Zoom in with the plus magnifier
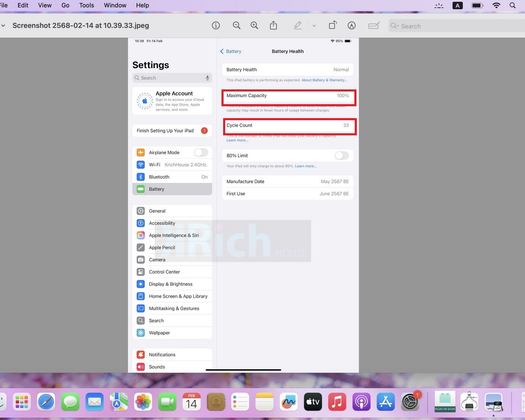 coord(255,25)
